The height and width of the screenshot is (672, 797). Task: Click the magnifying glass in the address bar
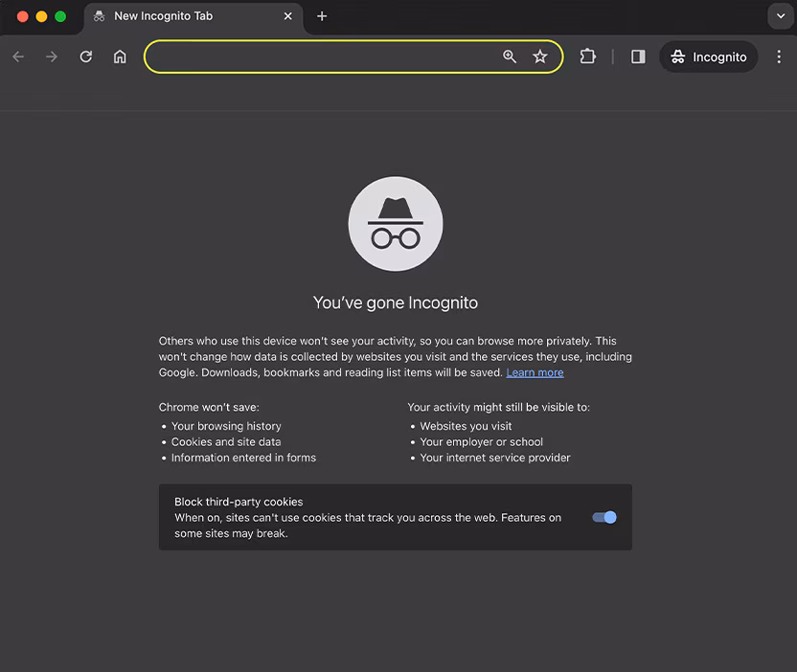(x=510, y=56)
